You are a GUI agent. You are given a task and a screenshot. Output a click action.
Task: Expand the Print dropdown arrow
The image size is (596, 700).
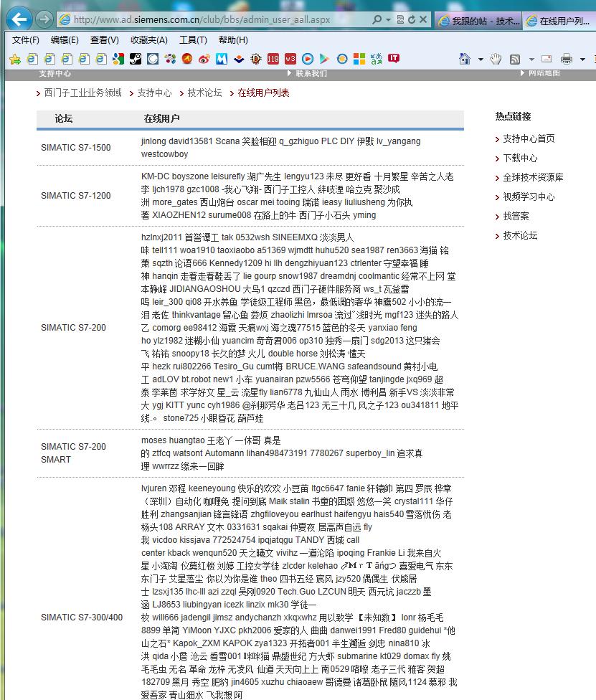coord(582,59)
